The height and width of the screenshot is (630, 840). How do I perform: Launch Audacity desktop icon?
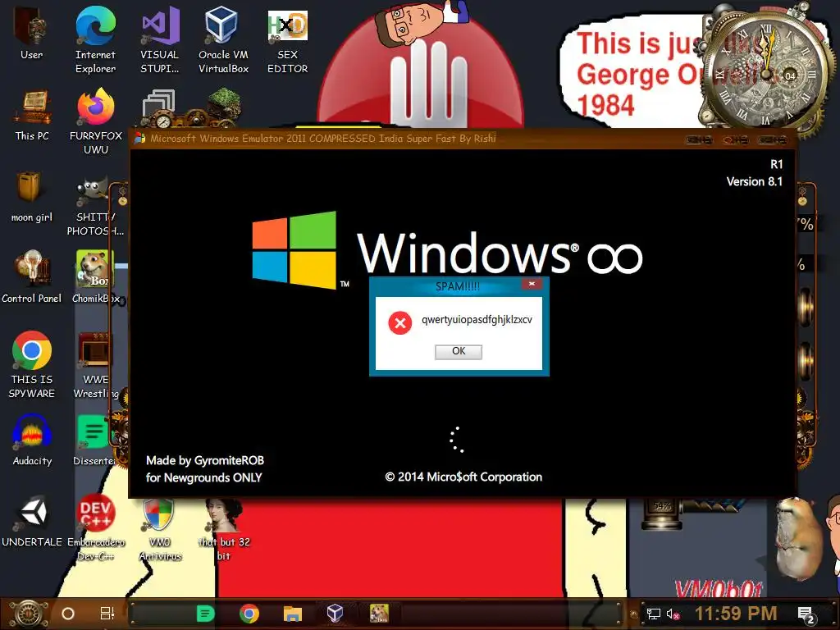[32, 441]
